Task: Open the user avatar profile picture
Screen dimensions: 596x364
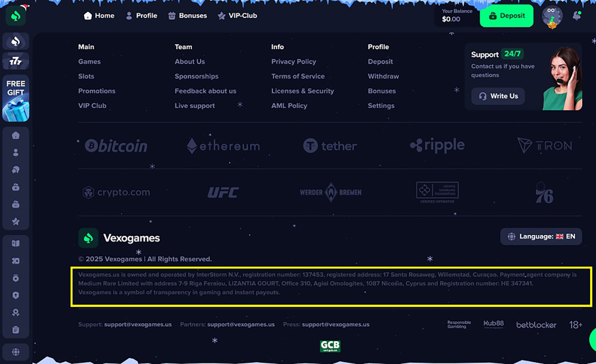Action: (x=552, y=16)
